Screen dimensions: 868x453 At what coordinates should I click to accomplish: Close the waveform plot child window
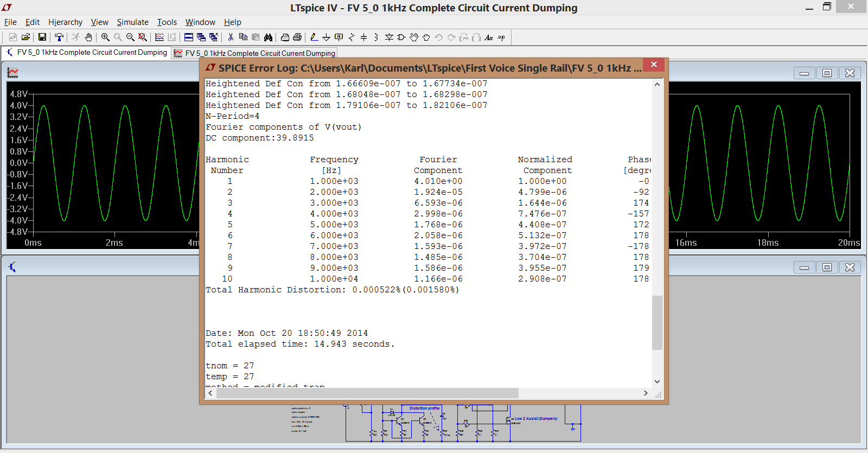coord(850,73)
